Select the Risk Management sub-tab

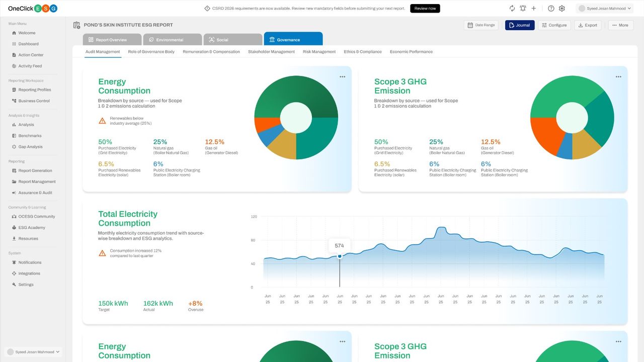tap(319, 52)
